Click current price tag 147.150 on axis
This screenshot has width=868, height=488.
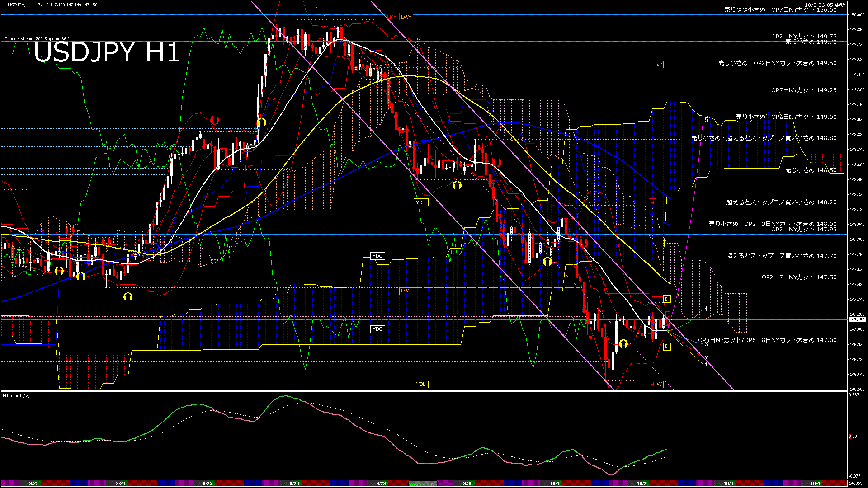tap(857, 320)
